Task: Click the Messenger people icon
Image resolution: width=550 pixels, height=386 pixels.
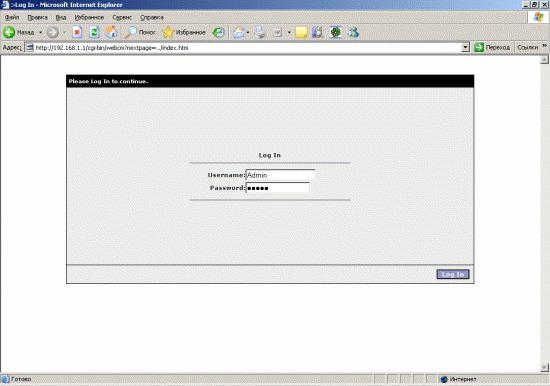Action: (353, 32)
